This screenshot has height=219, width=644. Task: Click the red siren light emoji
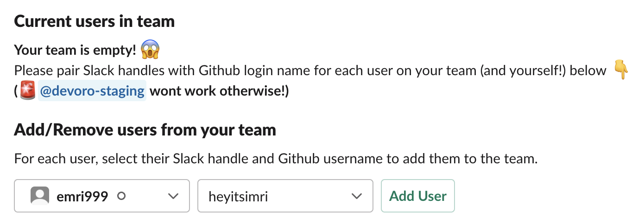pyautogui.click(x=27, y=91)
